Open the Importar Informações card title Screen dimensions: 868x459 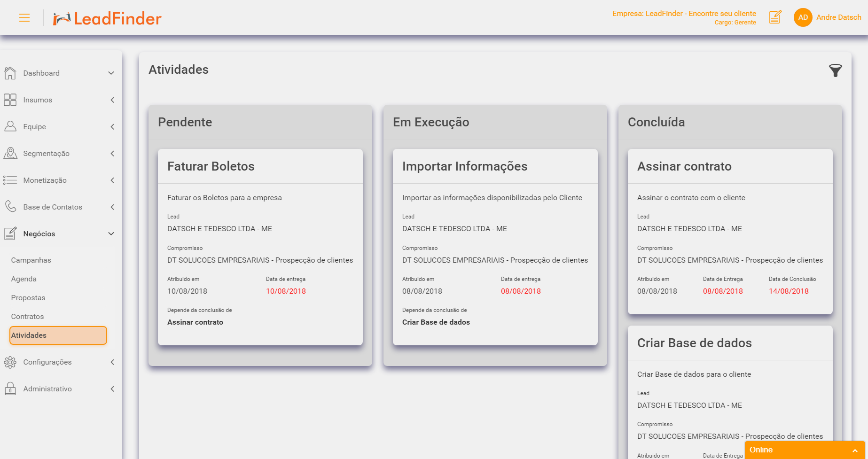tap(465, 166)
